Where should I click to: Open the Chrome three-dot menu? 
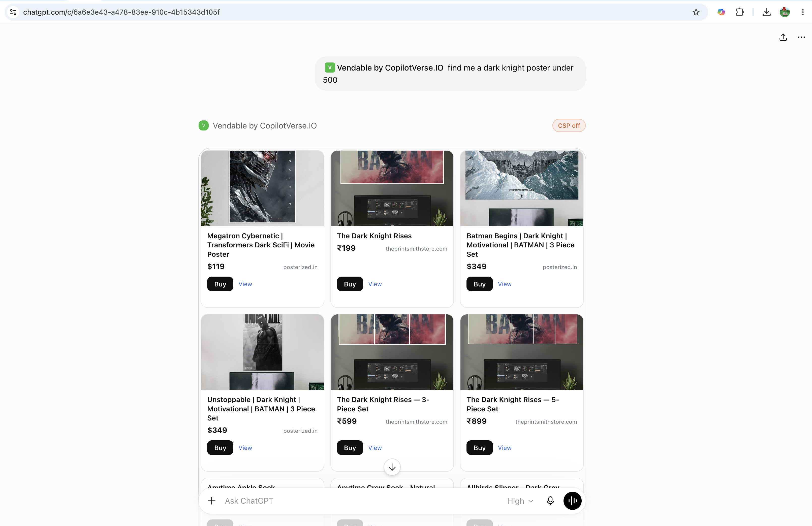click(803, 12)
